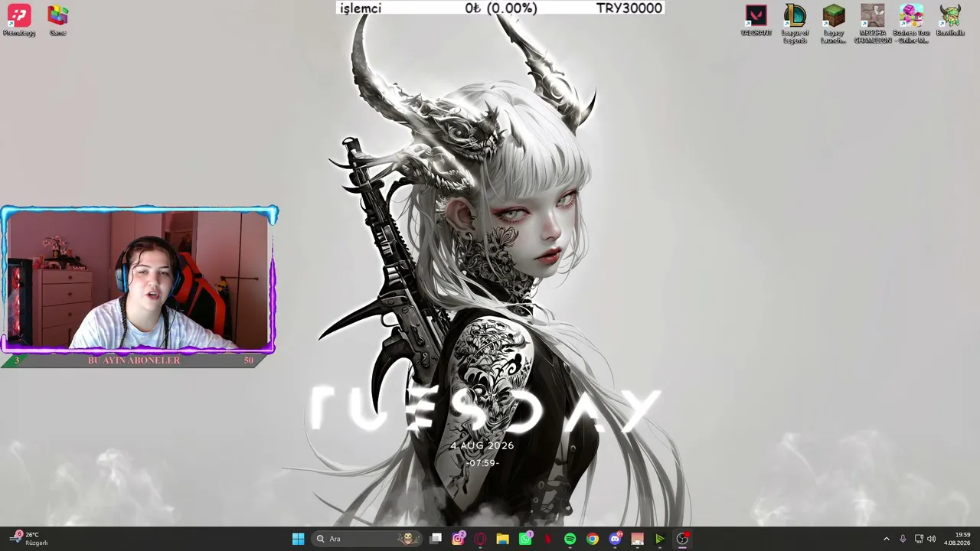Click the volume speaker tray icon
980x551 pixels.
pos(932,539)
